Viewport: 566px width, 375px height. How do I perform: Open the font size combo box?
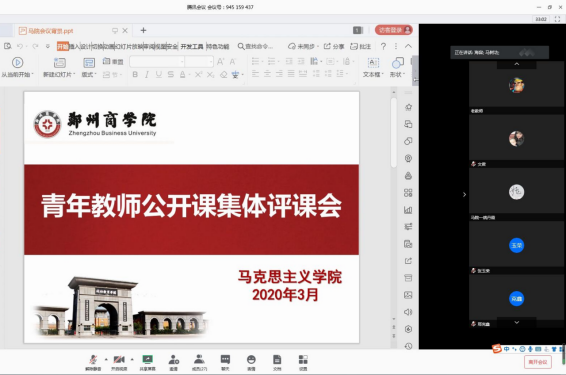click(199, 62)
